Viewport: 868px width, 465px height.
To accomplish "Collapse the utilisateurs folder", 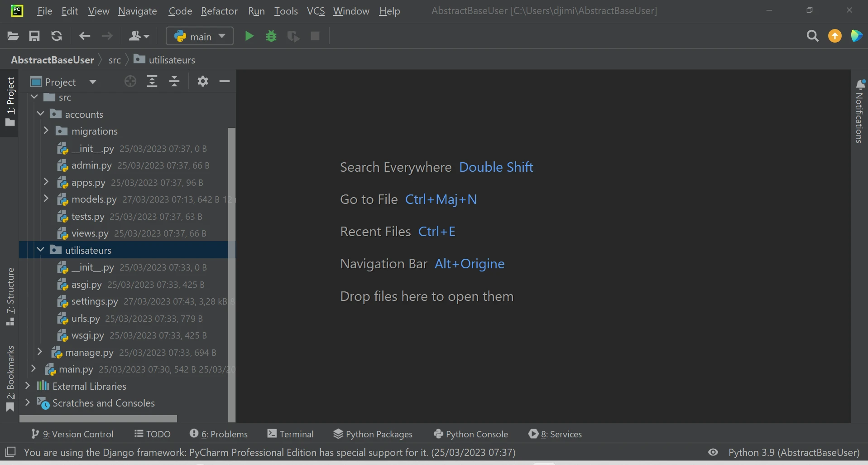I will click(40, 250).
